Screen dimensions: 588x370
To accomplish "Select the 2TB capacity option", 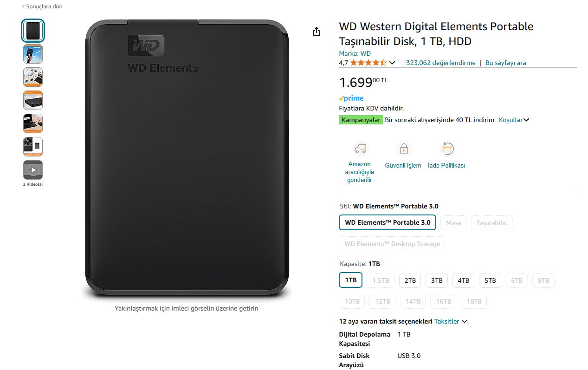I will pos(410,280).
